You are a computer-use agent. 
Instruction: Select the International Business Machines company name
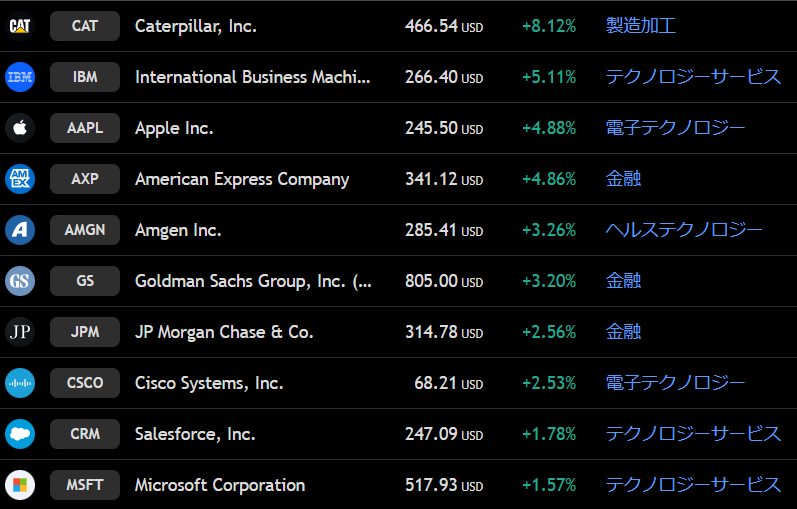252,77
